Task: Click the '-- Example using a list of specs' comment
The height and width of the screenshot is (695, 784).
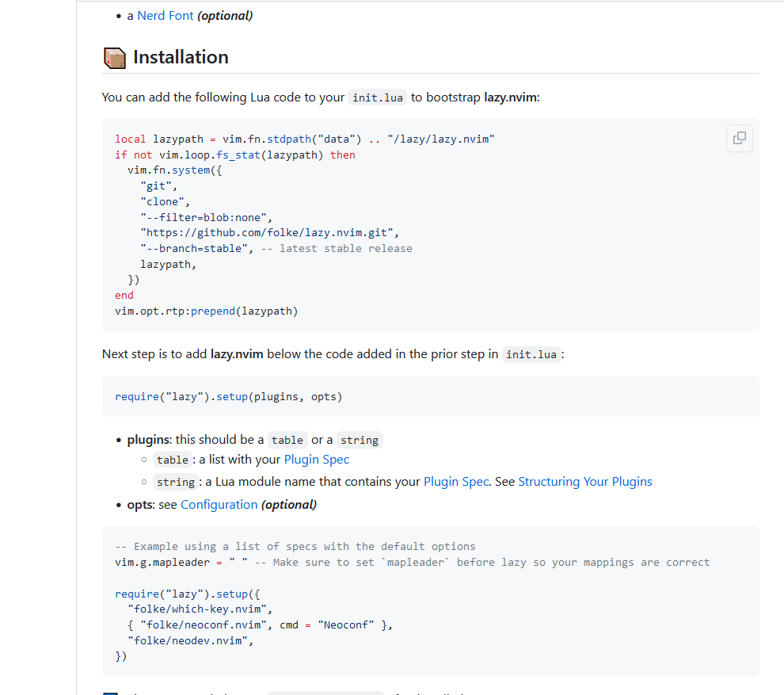Action: 295,546
